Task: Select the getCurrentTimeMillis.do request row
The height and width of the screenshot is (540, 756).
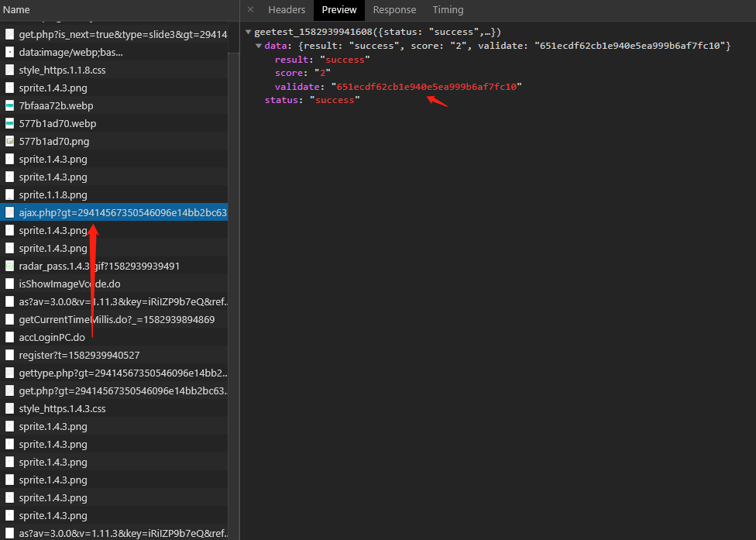Action: tap(114, 320)
